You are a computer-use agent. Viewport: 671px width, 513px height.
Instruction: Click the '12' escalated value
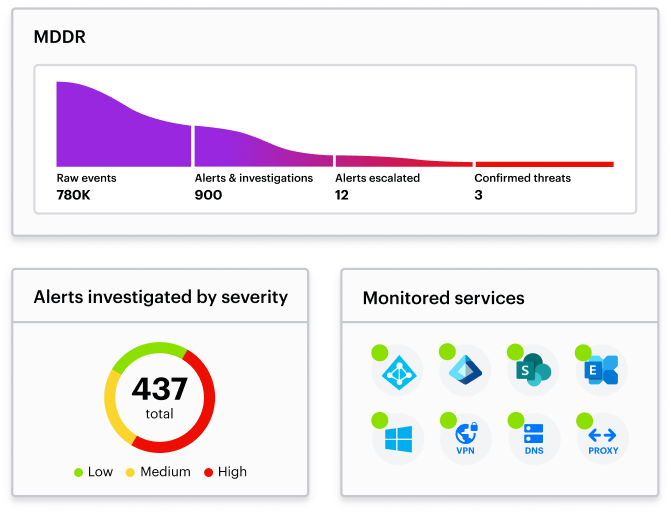coord(341,195)
